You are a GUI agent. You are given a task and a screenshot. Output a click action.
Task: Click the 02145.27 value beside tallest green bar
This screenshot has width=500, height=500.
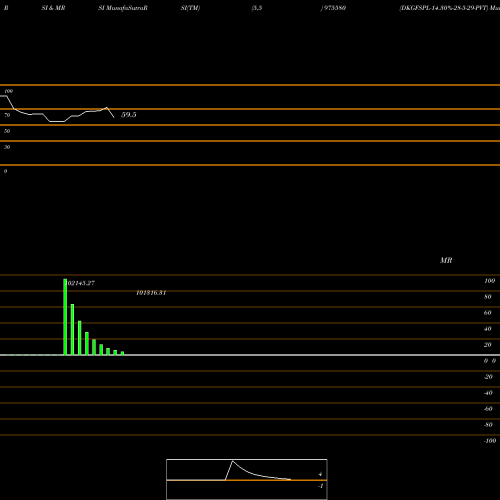pyautogui.click(x=81, y=283)
